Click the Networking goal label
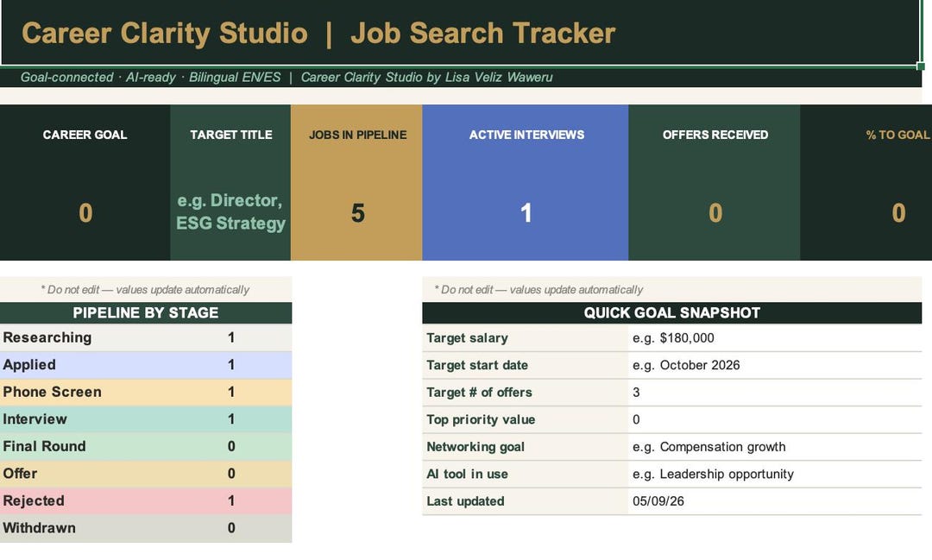The width and height of the screenshot is (932, 560). tap(475, 447)
